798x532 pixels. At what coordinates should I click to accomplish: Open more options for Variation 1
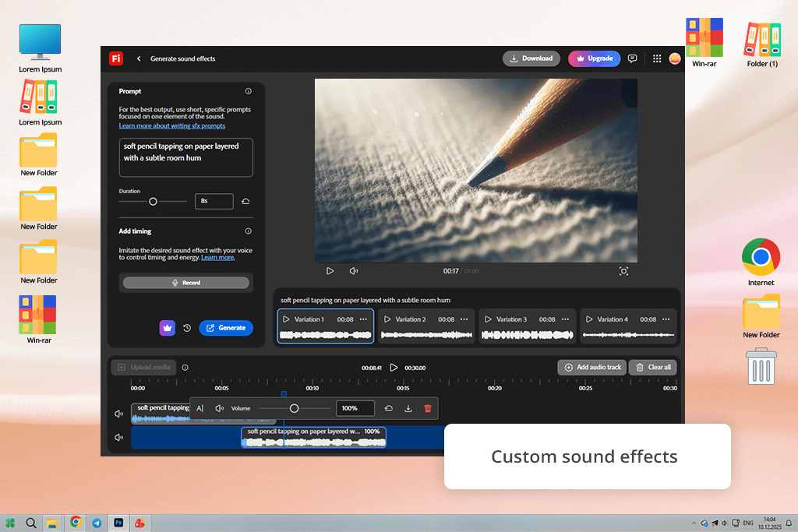pos(363,319)
